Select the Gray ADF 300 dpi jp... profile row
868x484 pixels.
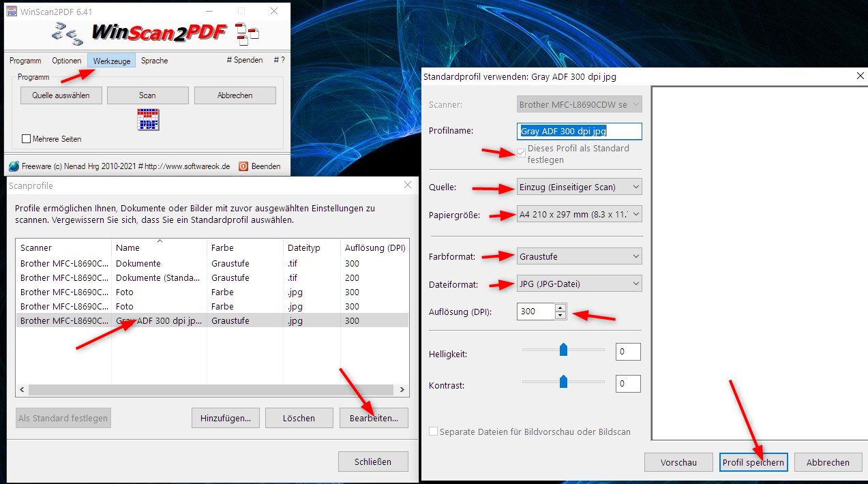[212, 320]
